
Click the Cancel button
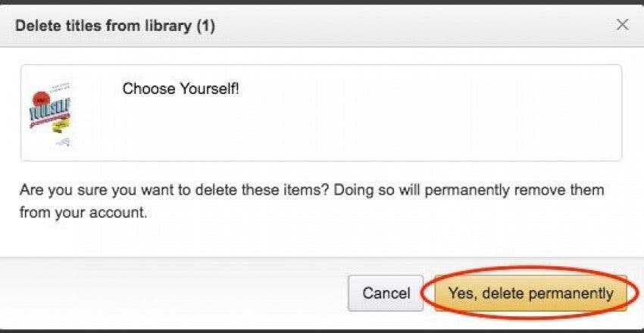click(386, 293)
